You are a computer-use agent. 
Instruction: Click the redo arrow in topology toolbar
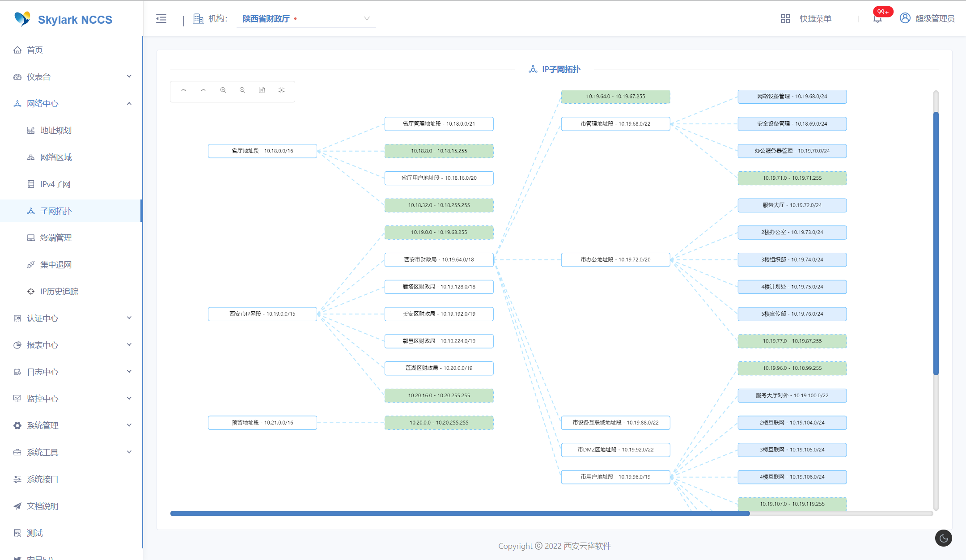[183, 90]
